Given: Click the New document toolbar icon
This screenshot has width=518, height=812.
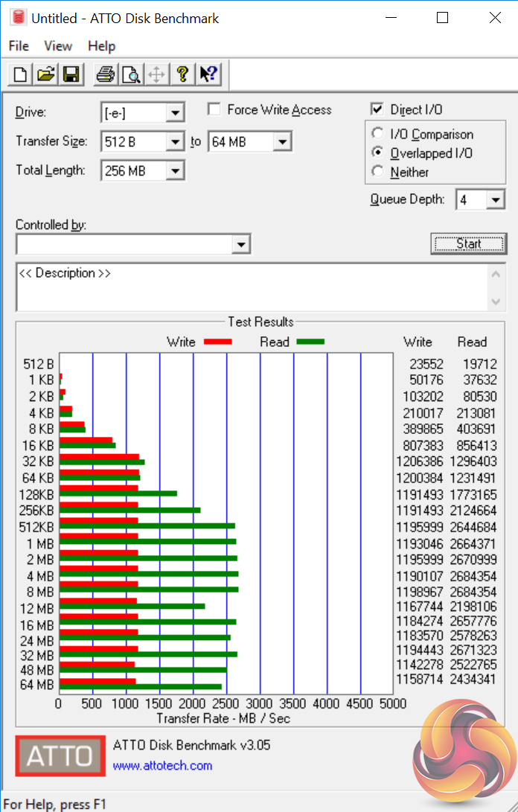Looking at the screenshot, I should (20, 74).
